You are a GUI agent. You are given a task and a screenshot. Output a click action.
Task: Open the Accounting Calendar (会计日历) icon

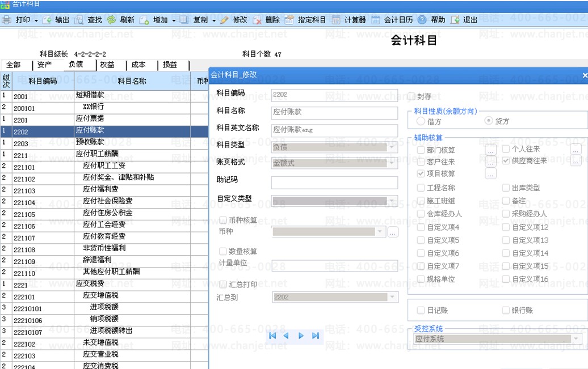click(x=375, y=20)
